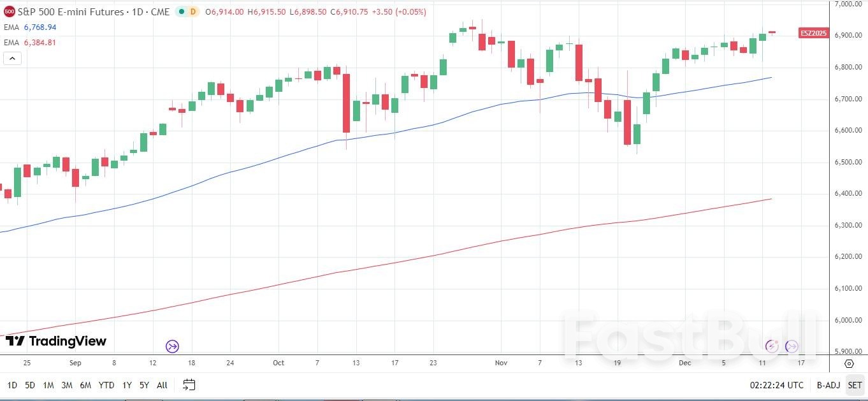The image size is (868, 401).
Task: Select the 1D time range
Action: [12, 385]
